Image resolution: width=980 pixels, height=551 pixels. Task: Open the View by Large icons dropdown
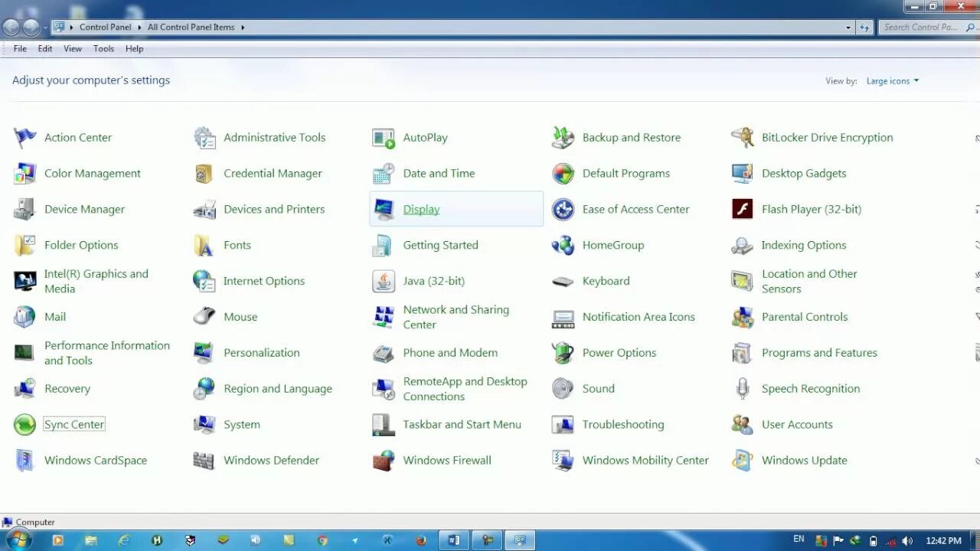tap(893, 81)
